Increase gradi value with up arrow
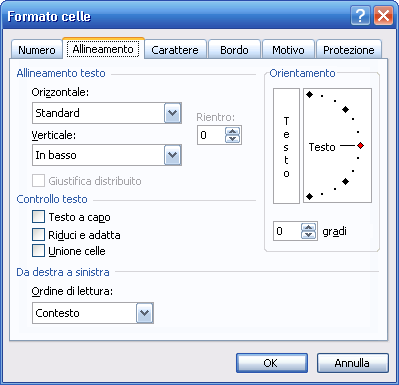Viewport: 399px width, 385px height. click(x=309, y=227)
